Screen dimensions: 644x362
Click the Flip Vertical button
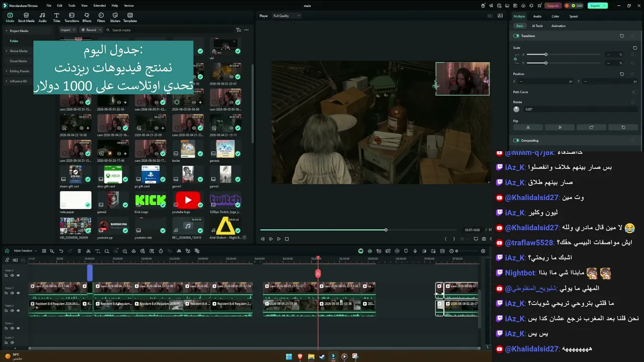[559, 128]
